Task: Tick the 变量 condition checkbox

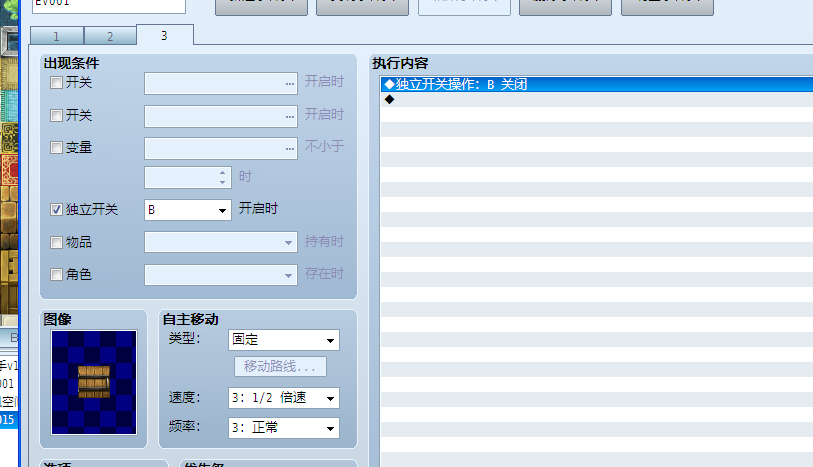Action: pyautogui.click(x=57, y=148)
